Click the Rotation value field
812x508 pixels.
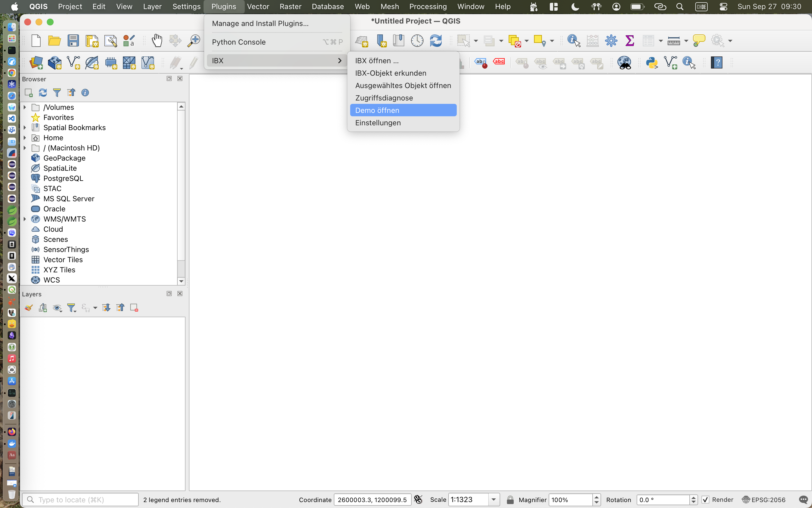(663, 500)
